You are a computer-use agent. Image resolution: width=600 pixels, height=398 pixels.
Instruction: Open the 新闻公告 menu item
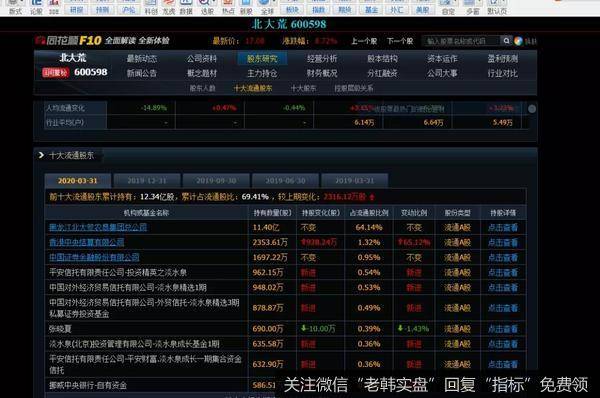(142, 73)
